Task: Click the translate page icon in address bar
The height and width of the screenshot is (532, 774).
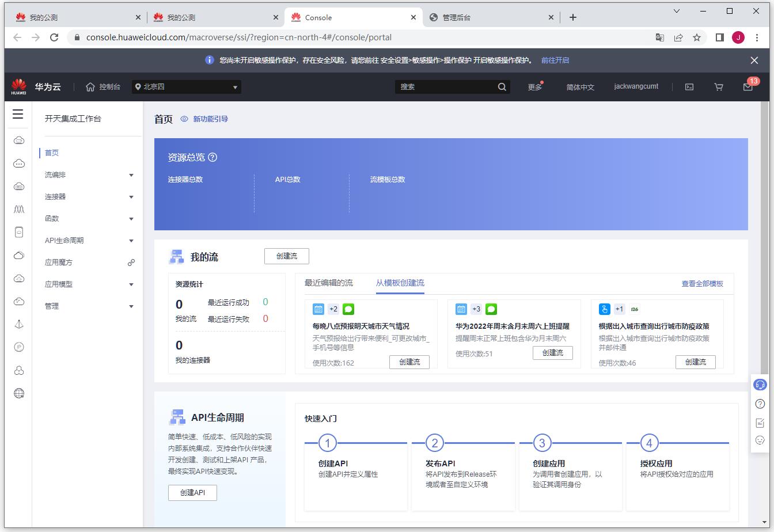Action: click(660, 37)
